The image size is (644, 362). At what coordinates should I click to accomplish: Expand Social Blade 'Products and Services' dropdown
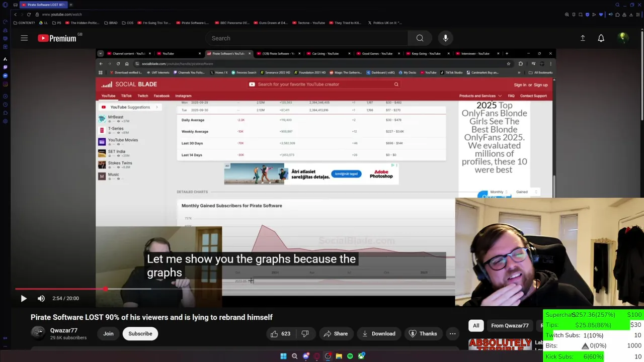480,96
